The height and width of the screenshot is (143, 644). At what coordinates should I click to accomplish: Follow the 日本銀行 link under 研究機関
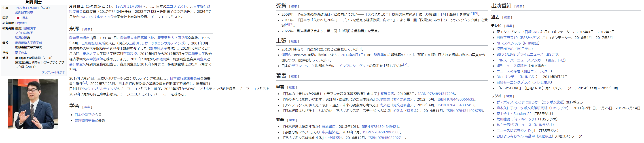21,23
